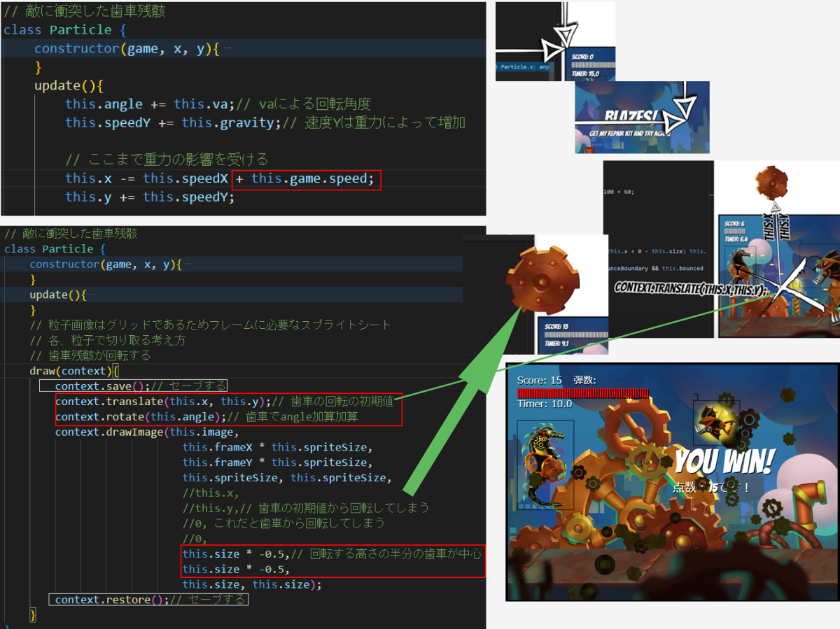Screen dimensions: 840x629
Task: Click comment starting '// 粒子画像はグリッド'
Action: pos(210,325)
